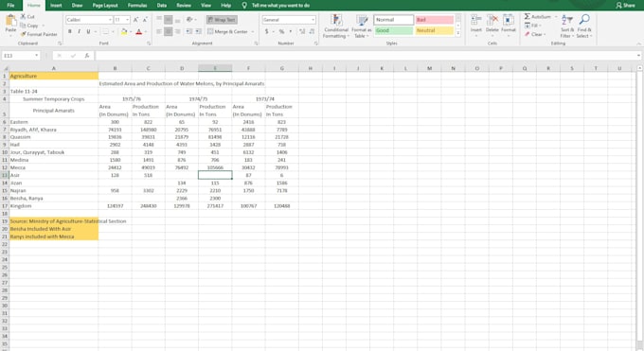Expand the AutoSum dropdown arrow
Viewport: 644px width, 351px height.
coord(556,17)
